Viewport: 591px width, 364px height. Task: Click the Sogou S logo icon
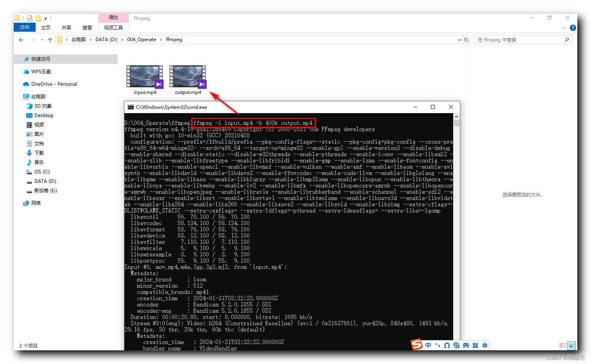click(417, 345)
